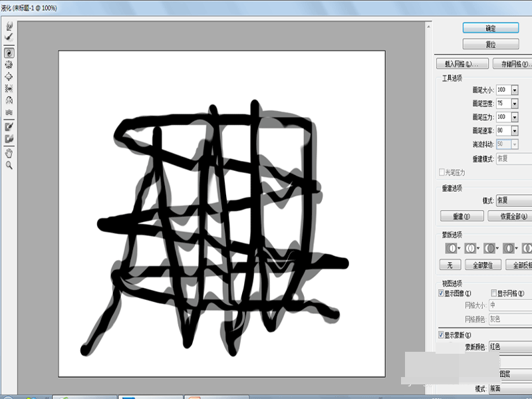The image size is (532, 399).
Task: Disable the 显示图像 show image checkbox
Action: [441, 293]
